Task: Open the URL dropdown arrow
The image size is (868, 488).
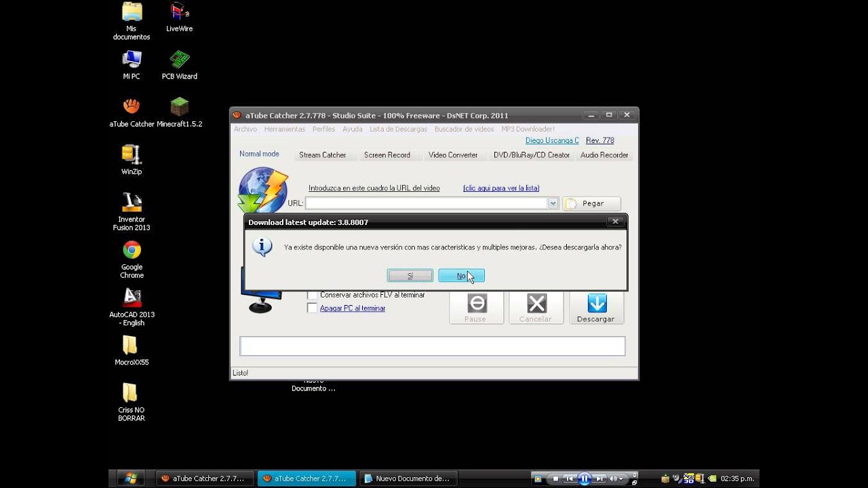Action: [553, 203]
